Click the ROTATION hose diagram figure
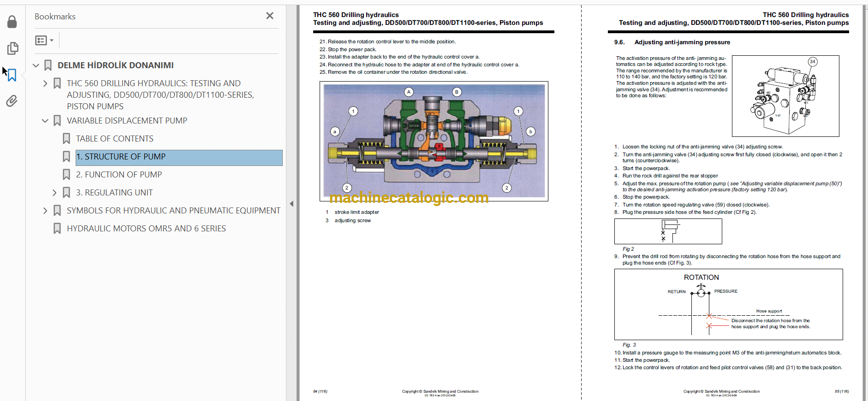The width and height of the screenshot is (868, 401). click(728, 304)
